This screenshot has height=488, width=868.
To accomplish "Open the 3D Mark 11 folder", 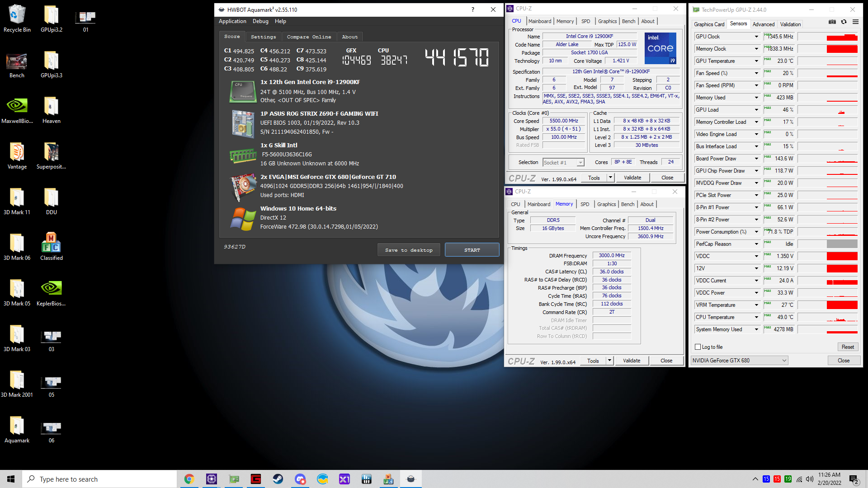I will click(x=17, y=201).
